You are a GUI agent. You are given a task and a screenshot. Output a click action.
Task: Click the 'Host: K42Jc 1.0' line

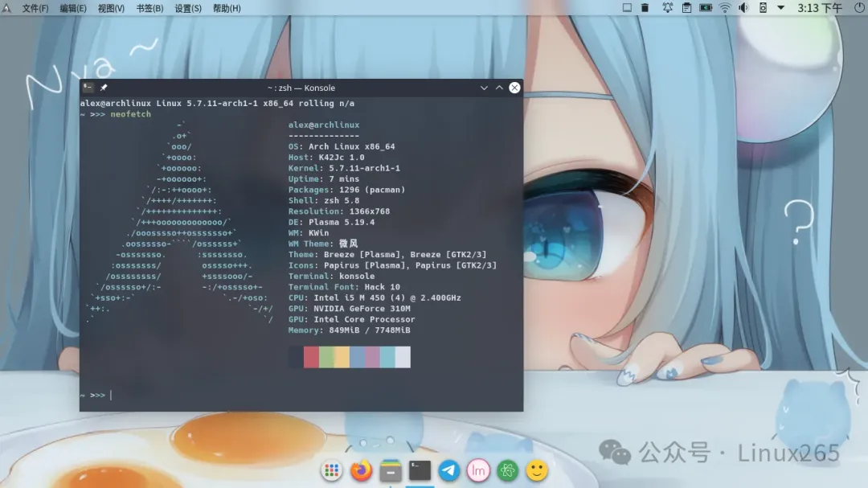[x=326, y=158]
